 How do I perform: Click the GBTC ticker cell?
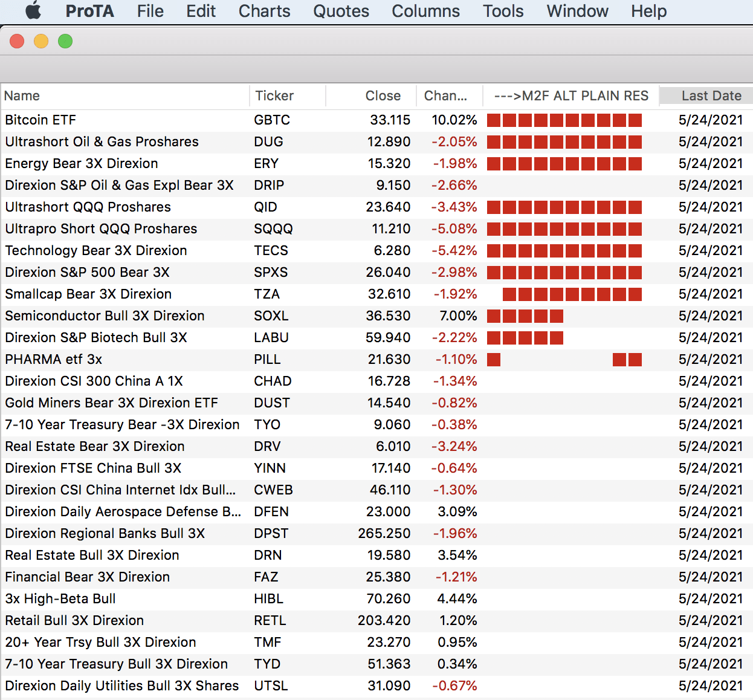pos(272,120)
